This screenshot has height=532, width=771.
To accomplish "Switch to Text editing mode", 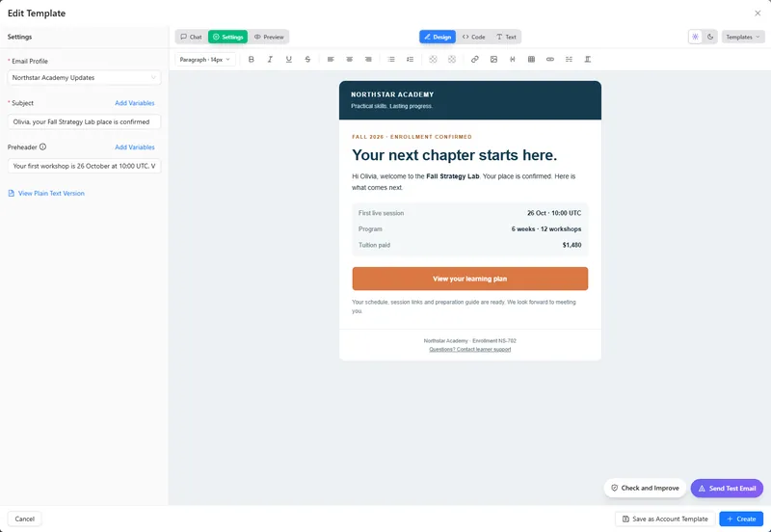I will [506, 37].
